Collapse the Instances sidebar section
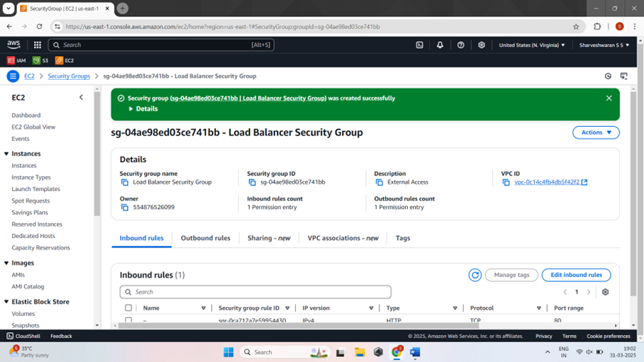The height and width of the screenshot is (362, 644). [6, 153]
